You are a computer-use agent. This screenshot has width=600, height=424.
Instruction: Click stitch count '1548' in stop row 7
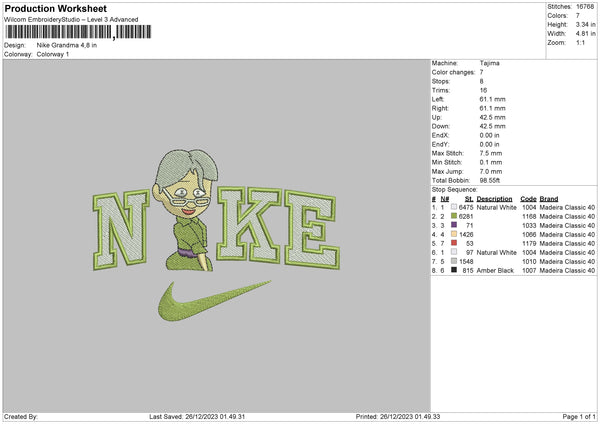click(x=466, y=261)
